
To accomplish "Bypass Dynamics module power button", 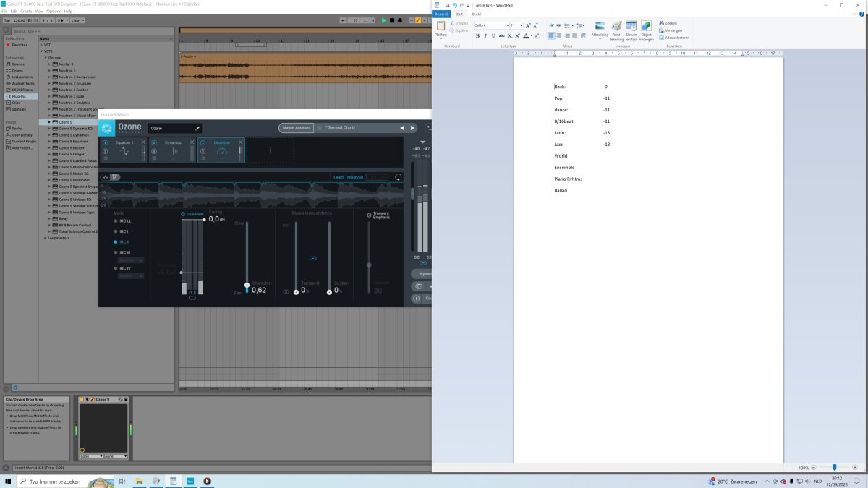I will [154, 142].
